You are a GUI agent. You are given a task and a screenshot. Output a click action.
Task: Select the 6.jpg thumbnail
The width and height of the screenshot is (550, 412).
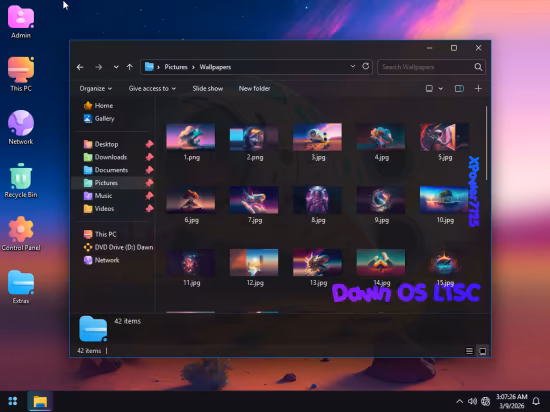190,200
